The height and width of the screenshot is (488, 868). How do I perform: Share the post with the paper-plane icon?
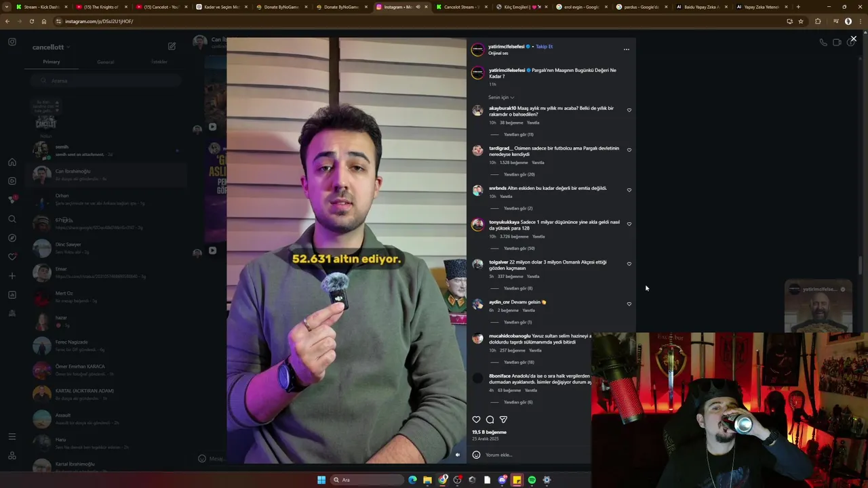[x=503, y=420]
